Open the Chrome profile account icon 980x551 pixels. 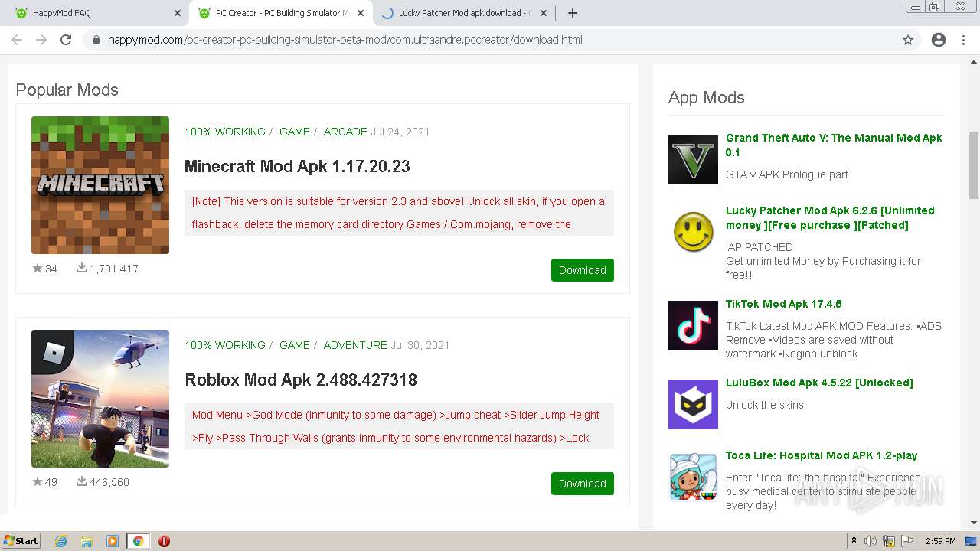939,40
